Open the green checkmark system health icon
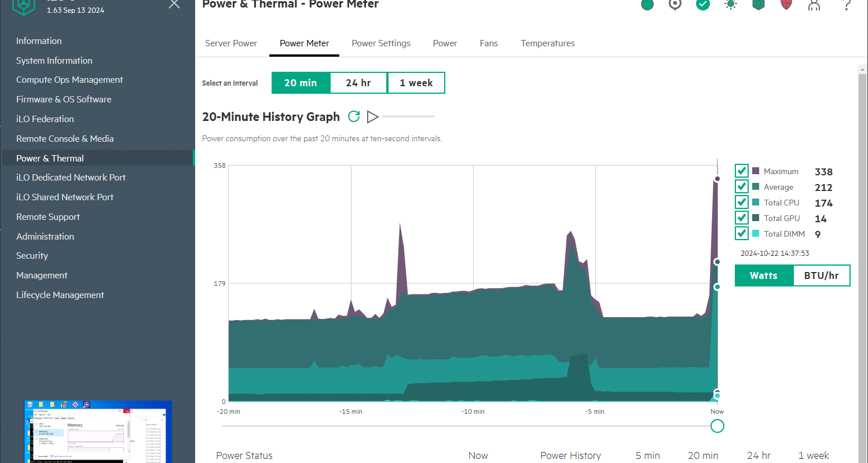This screenshot has width=868, height=463. (x=703, y=5)
